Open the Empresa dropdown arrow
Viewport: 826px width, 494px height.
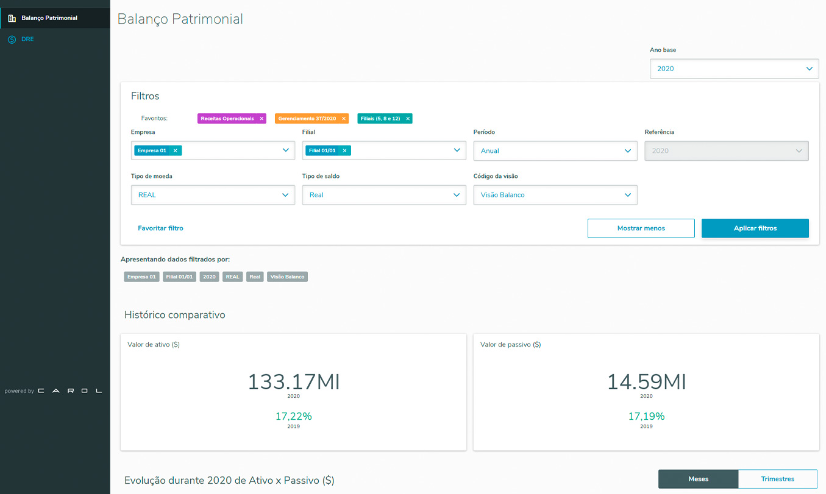(286, 150)
